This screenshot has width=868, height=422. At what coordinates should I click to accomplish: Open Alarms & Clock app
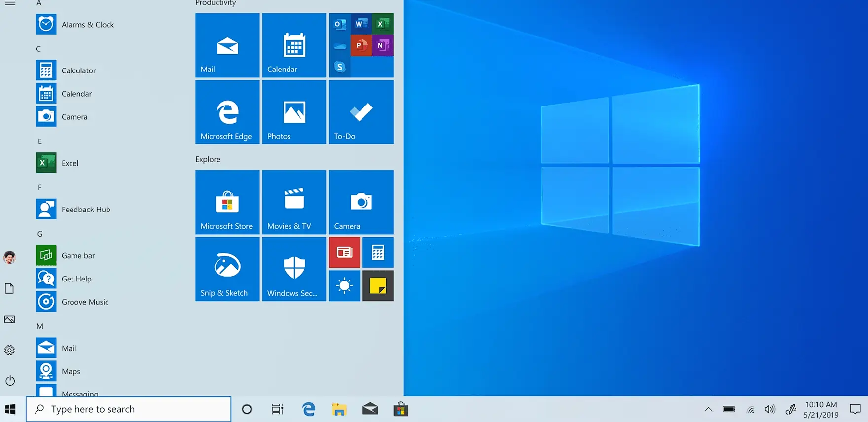(x=75, y=25)
